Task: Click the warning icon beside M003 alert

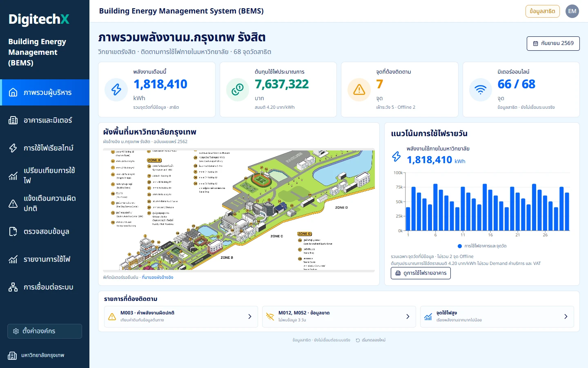Action: coord(112,316)
